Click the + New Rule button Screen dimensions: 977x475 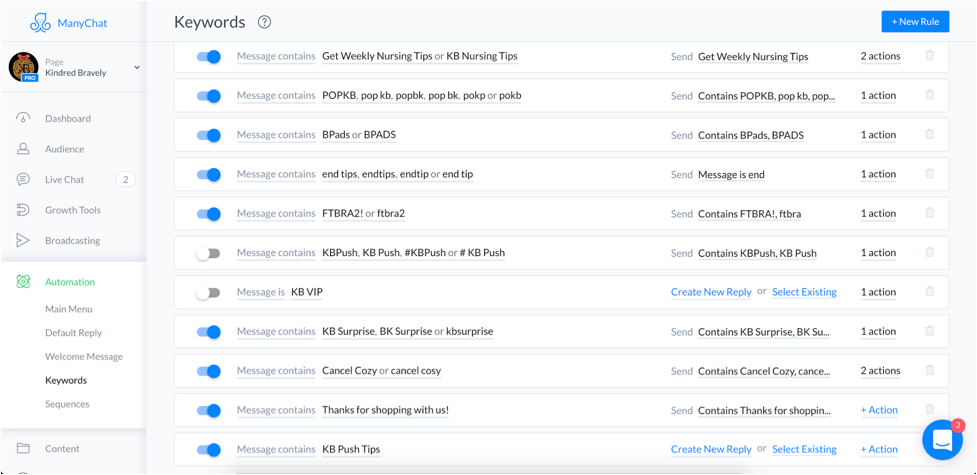pos(915,22)
